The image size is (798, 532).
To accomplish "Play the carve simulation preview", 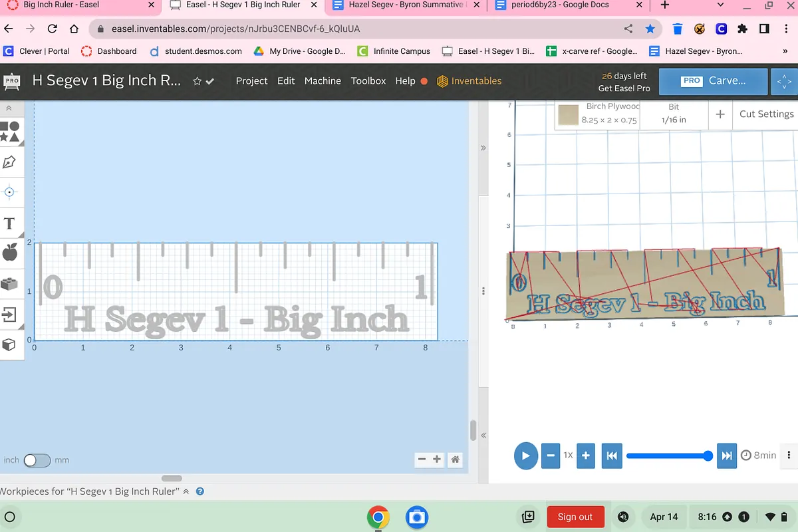I will click(x=525, y=456).
